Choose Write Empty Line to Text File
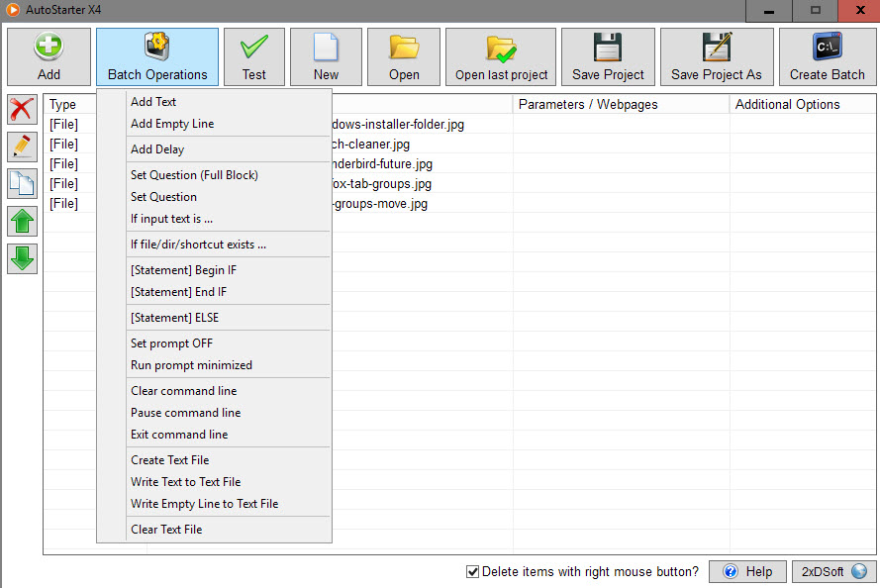This screenshot has height=588, width=880. click(x=214, y=504)
